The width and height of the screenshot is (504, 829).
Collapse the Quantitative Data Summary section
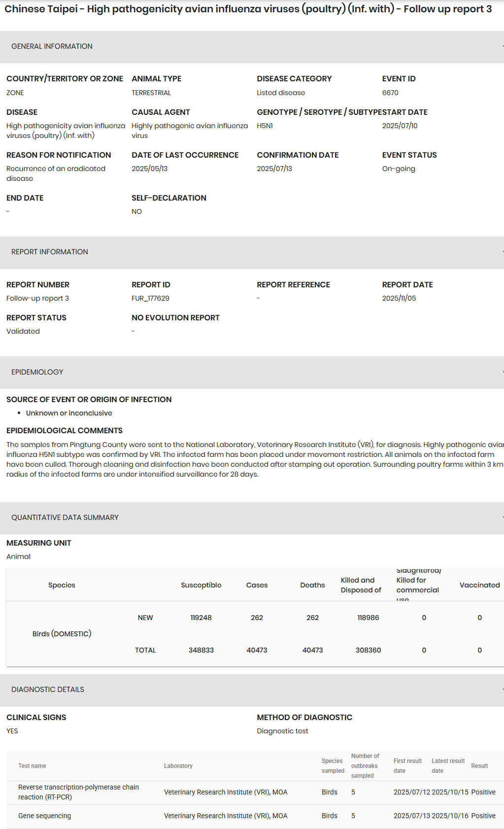point(251,518)
